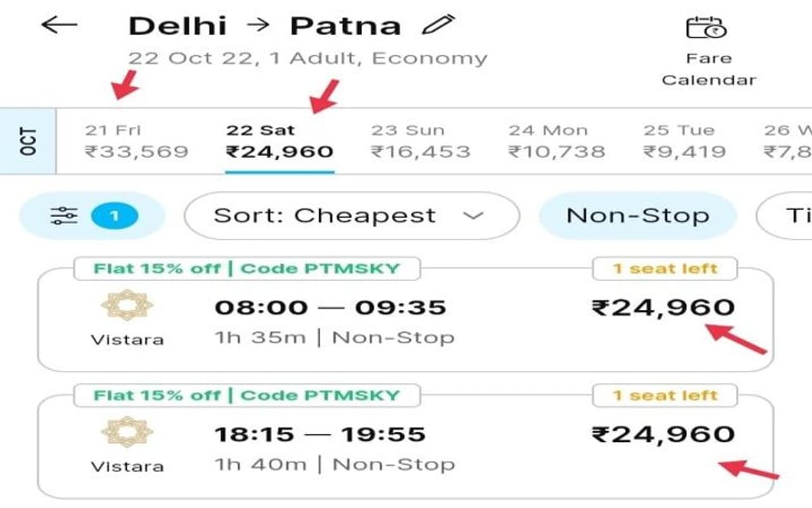Open the filters icon
The height and width of the screenshot is (508, 812).
(64, 217)
